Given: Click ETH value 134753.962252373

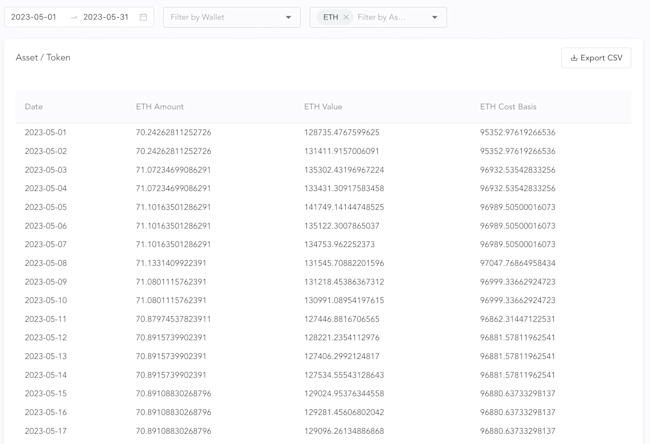Looking at the screenshot, I should (340, 244).
